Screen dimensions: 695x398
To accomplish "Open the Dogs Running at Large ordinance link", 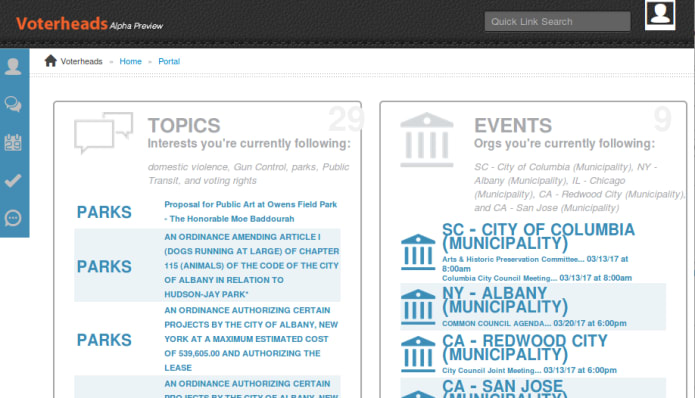I will coord(251,265).
